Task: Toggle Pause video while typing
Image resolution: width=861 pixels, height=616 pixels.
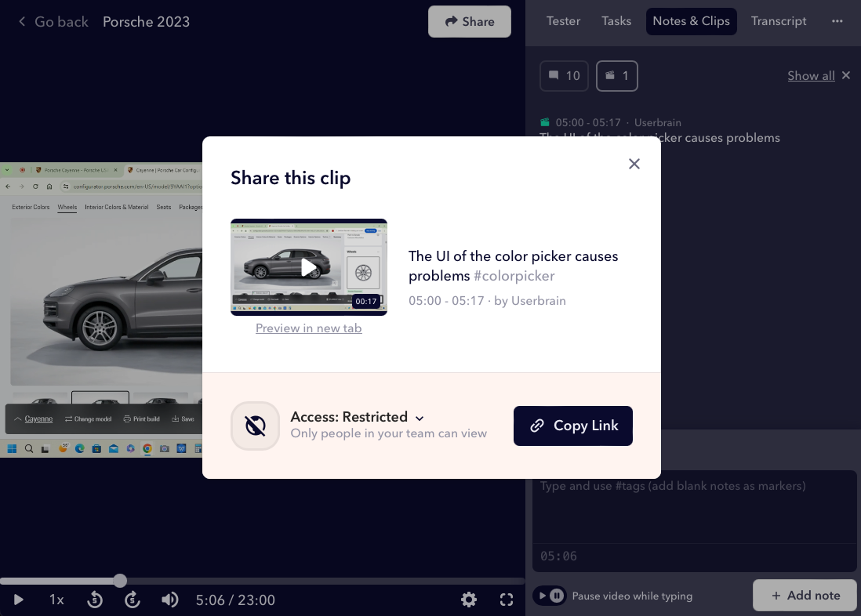Action: (550, 596)
